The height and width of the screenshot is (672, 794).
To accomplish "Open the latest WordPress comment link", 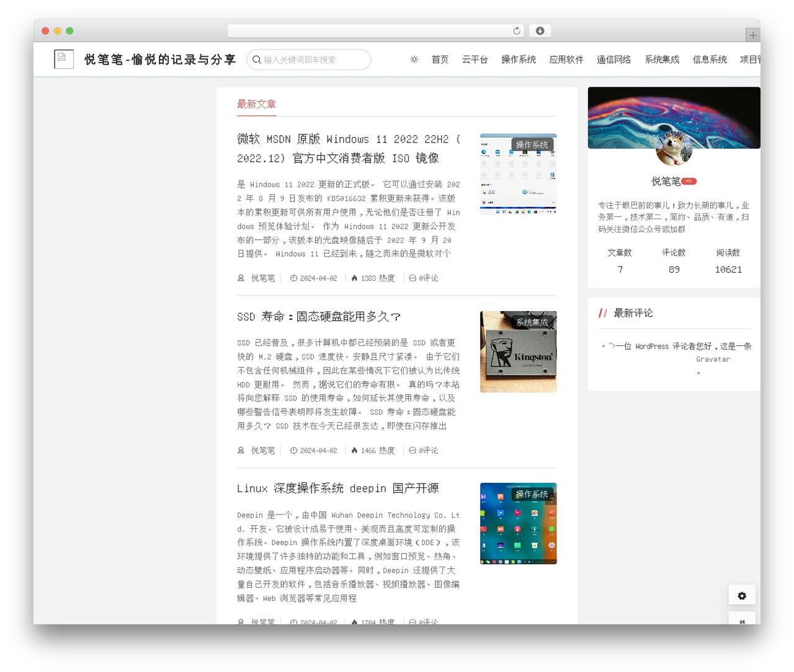I will coord(680,347).
